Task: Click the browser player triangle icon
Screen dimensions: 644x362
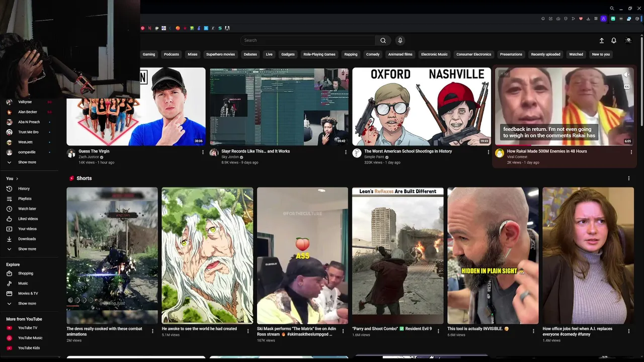Action: click(x=574, y=19)
